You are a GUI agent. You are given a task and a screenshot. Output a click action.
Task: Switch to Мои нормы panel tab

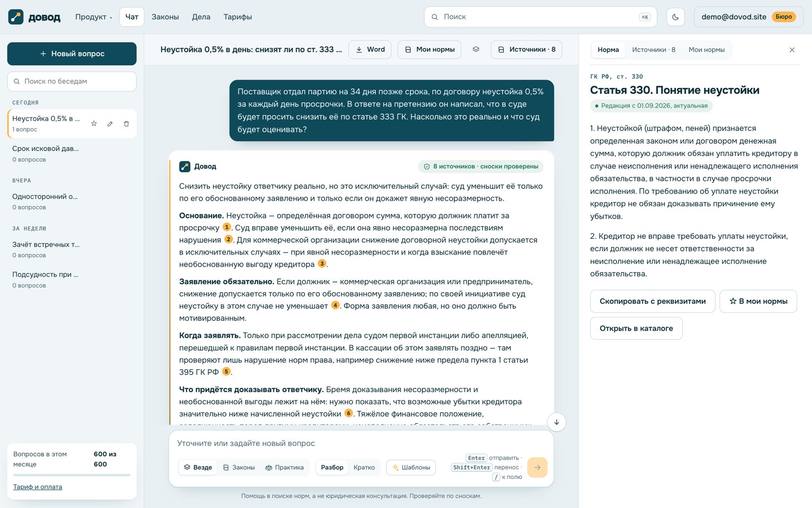706,50
